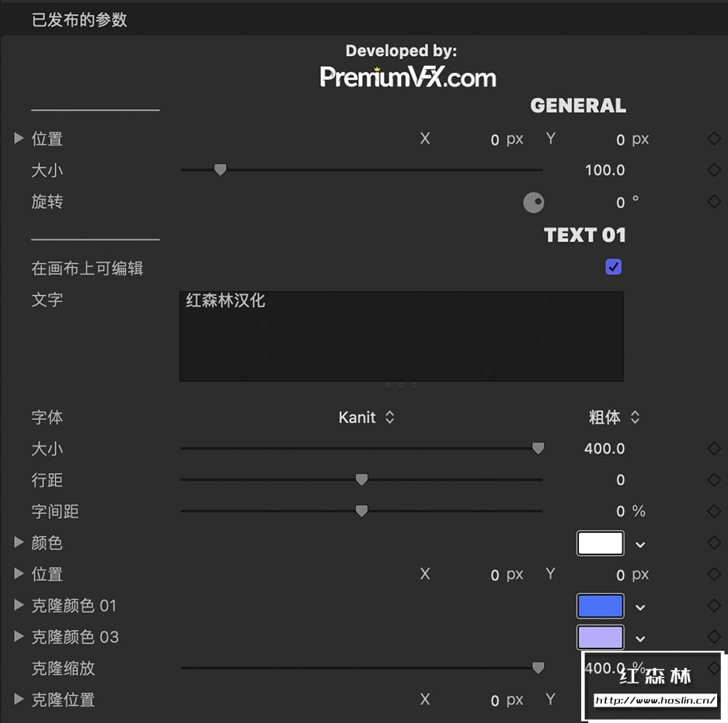Click the PremiumVFX.com logo

click(x=408, y=77)
